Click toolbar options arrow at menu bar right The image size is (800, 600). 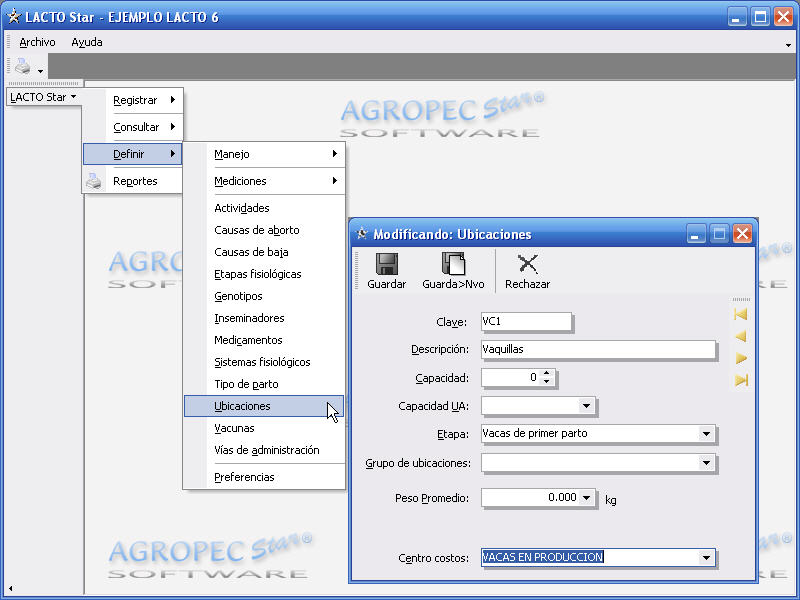click(x=789, y=45)
